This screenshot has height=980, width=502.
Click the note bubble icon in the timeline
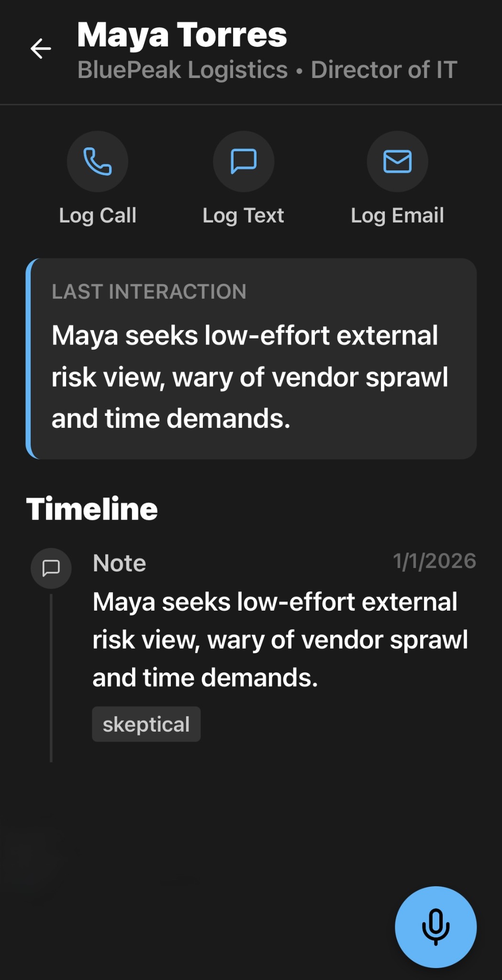51,568
